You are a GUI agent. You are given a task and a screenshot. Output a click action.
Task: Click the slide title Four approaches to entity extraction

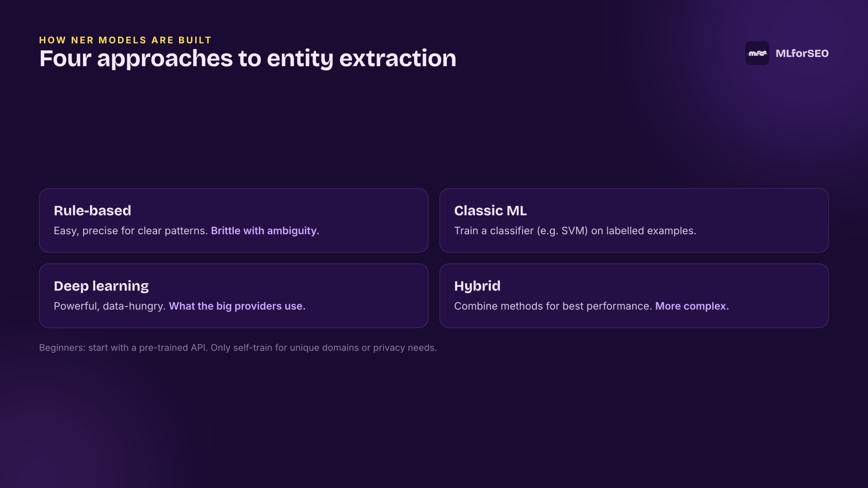(248, 58)
